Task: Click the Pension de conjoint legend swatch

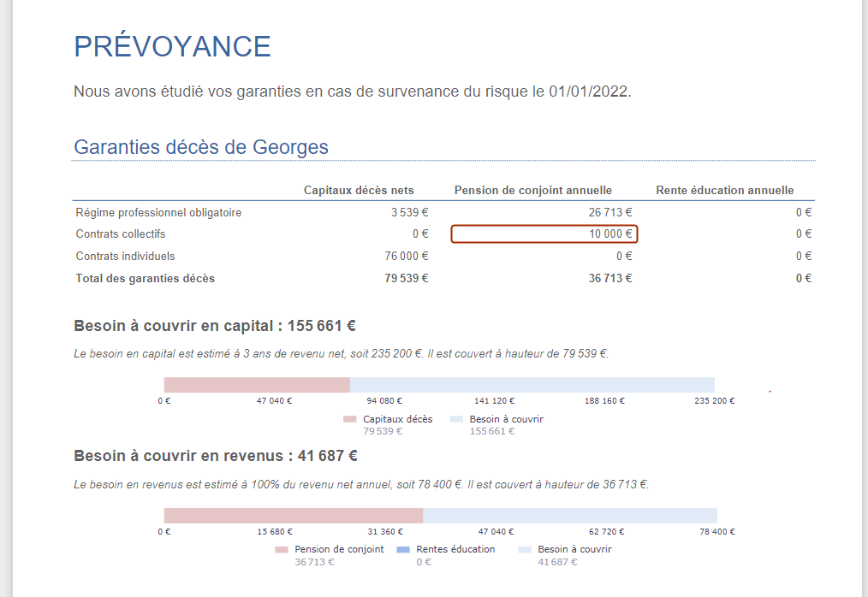Action: click(x=282, y=549)
